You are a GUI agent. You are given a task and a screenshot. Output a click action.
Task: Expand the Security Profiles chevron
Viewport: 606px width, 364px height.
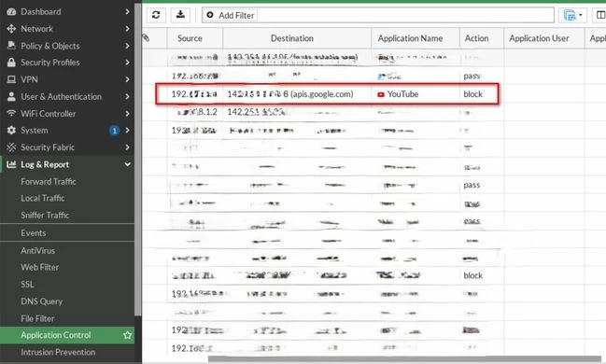coord(127,63)
